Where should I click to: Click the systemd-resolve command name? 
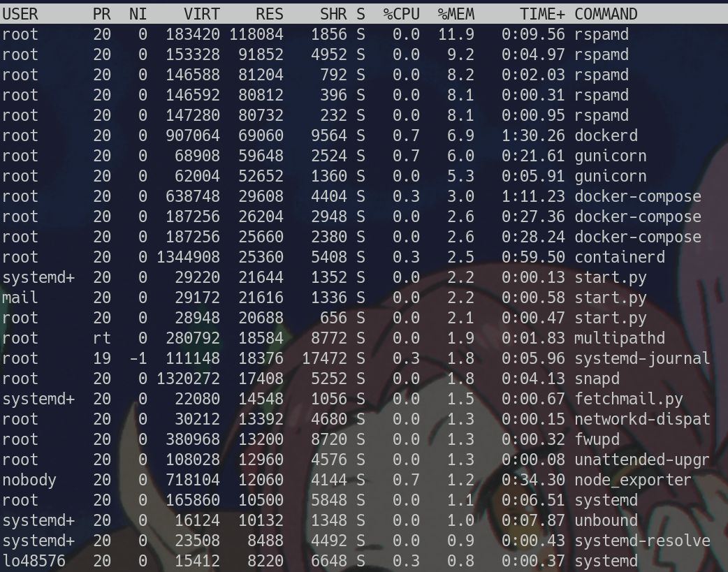point(643,541)
